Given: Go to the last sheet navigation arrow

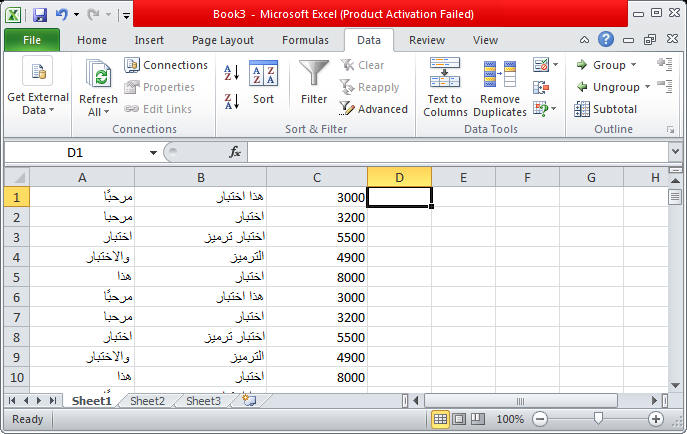Looking at the screenshot, I should tap(53, 400).
